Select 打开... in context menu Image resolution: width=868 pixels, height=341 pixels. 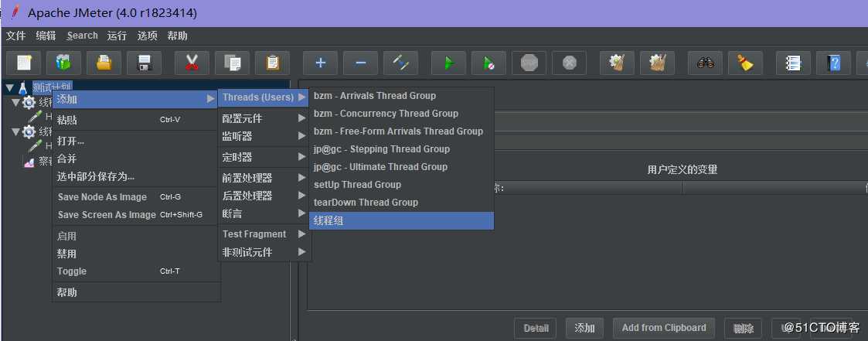136,142
